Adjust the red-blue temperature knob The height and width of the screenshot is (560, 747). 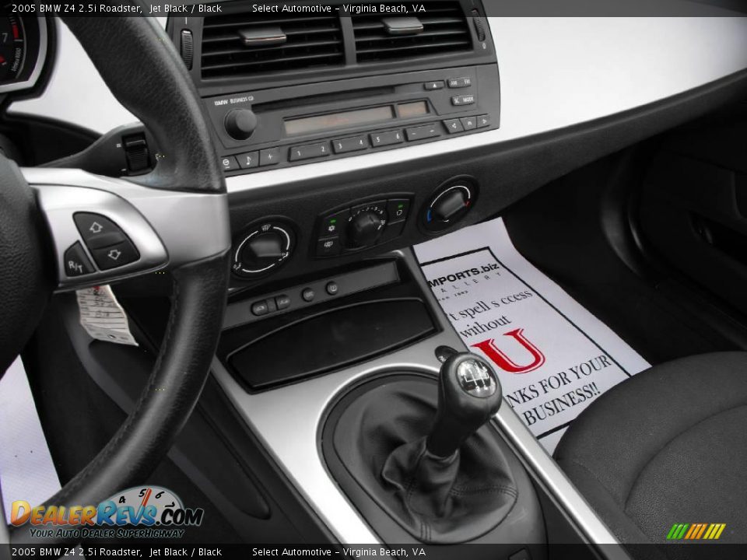[448, 206]
